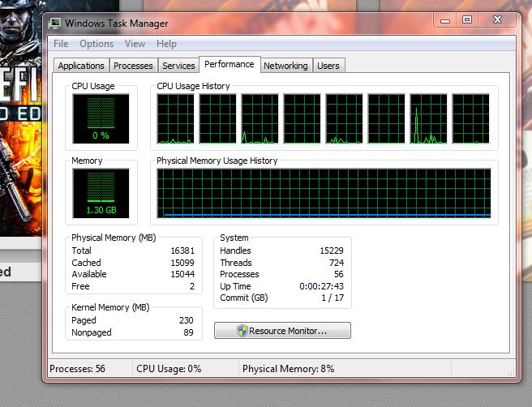532x407 pixels.
Task: Switch to the Applications tab
Action: pyautogui.click(x=81, y=66)
